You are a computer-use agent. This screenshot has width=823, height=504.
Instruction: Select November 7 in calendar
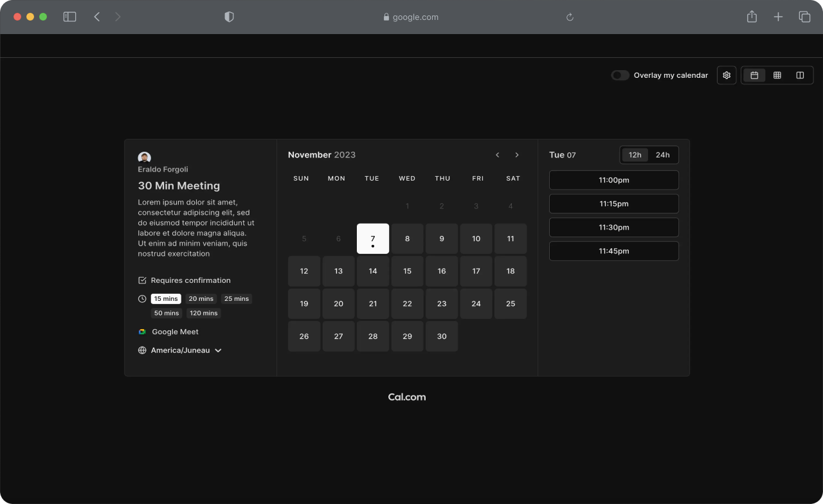pyautogui.click(x=373, y=239)
